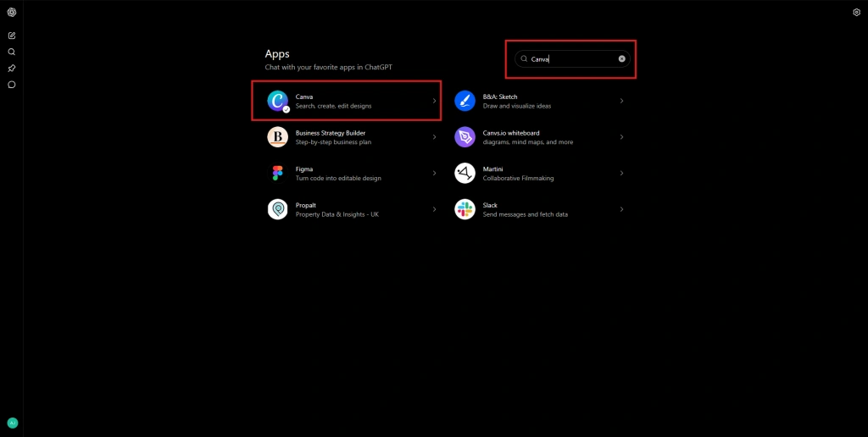Expand Business Strategy Builder chevron

(435, 137)
